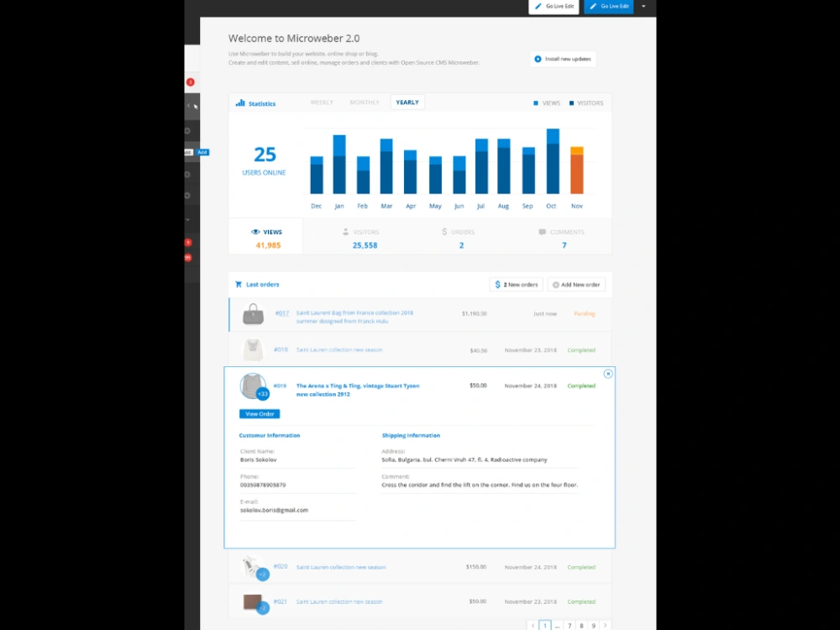Click the gray handbag thumbnail for order #017

253,314
